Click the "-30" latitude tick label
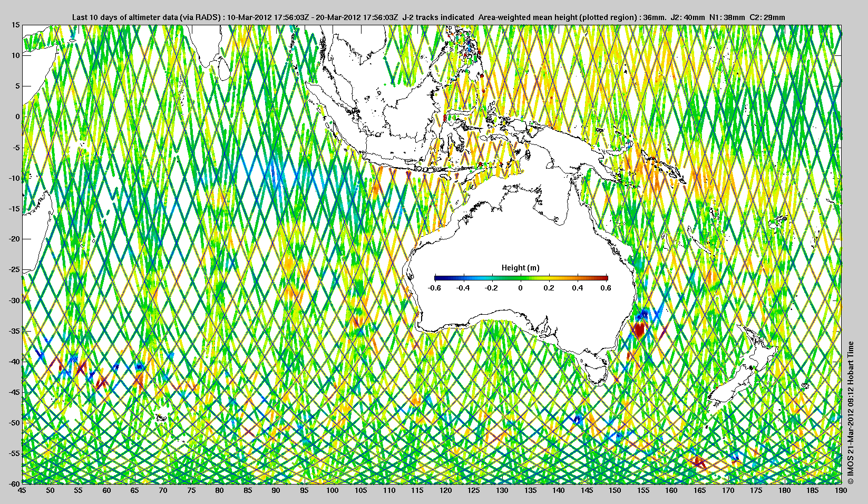 coord(14,301)
